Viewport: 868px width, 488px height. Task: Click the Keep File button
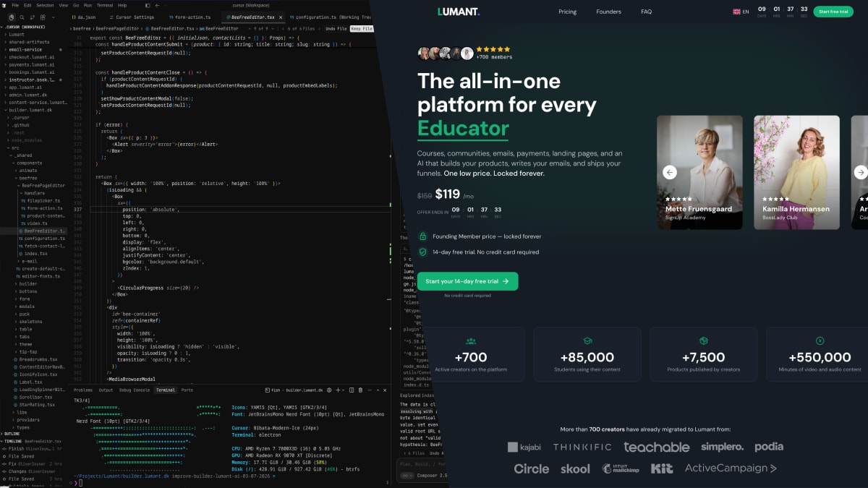362,28
